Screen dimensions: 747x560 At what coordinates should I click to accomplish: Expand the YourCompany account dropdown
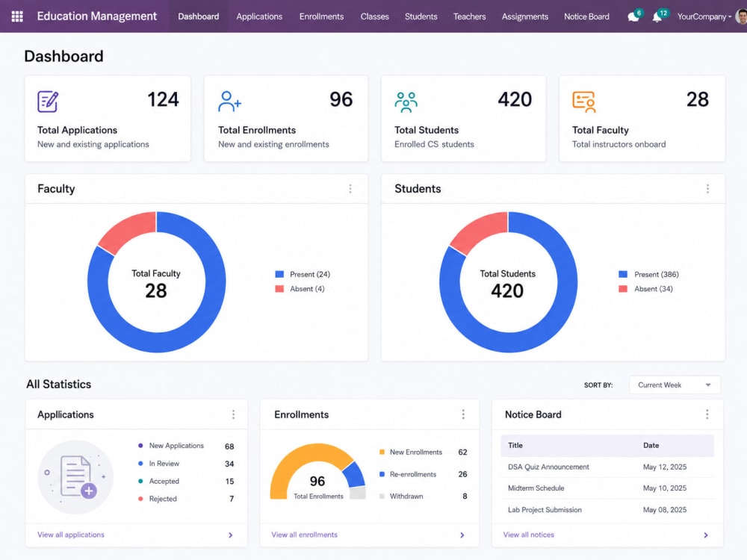(x=704, y=16)
